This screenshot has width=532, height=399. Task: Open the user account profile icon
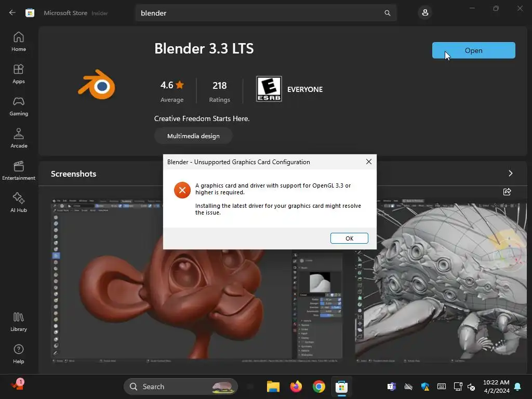click(425, 13)
